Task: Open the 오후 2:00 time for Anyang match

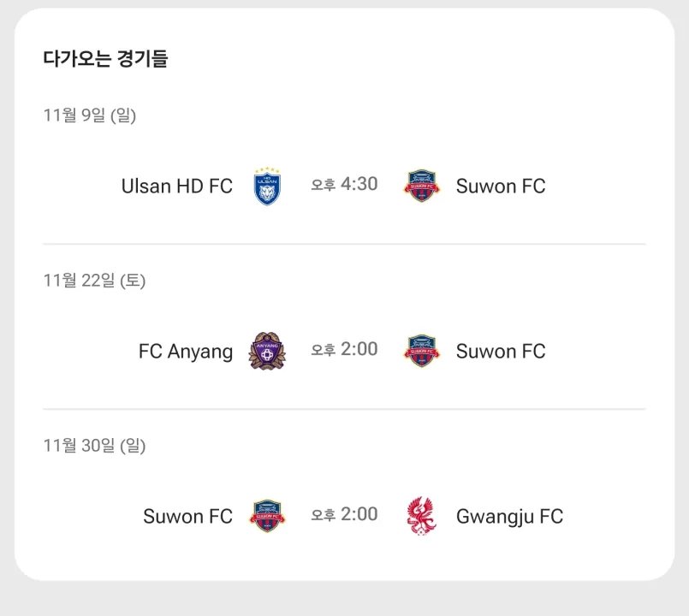Action: pyautogui.click(x=344, y=350)
